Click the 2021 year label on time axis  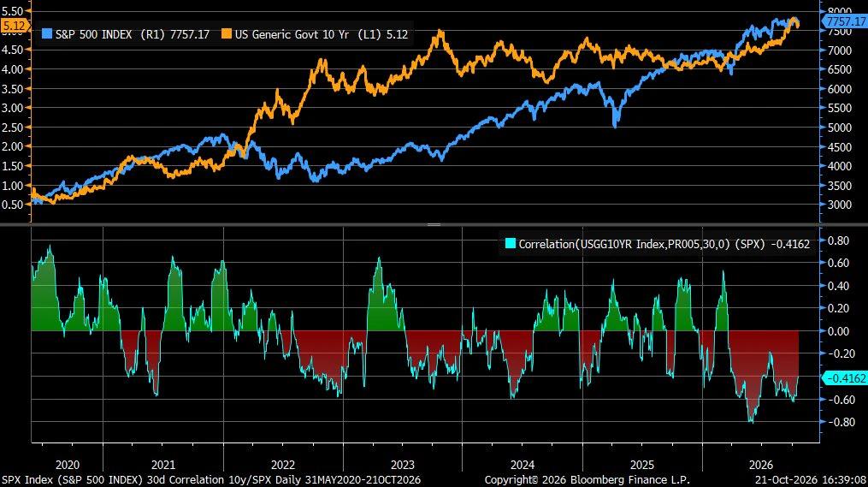click(163, 465)
